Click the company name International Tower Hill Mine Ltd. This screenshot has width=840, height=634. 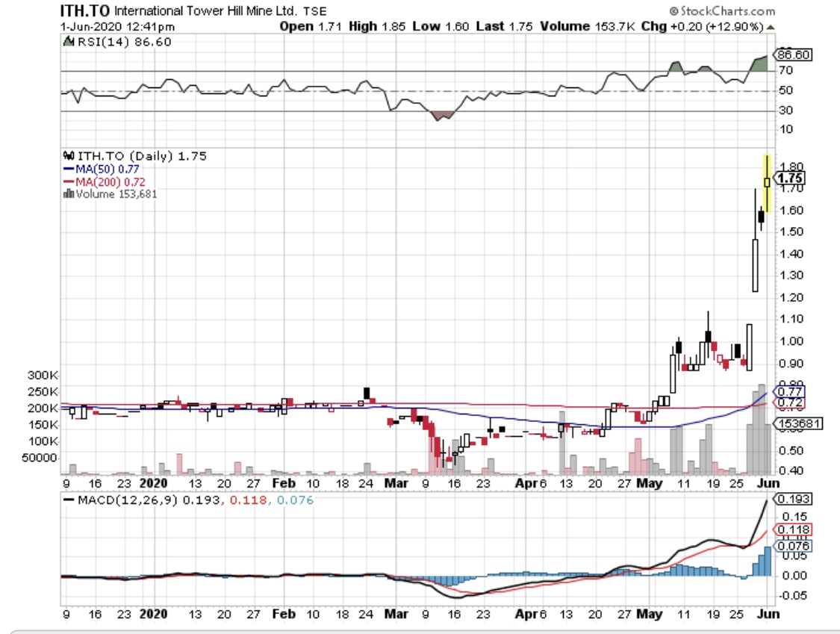(x=206, y=10)
